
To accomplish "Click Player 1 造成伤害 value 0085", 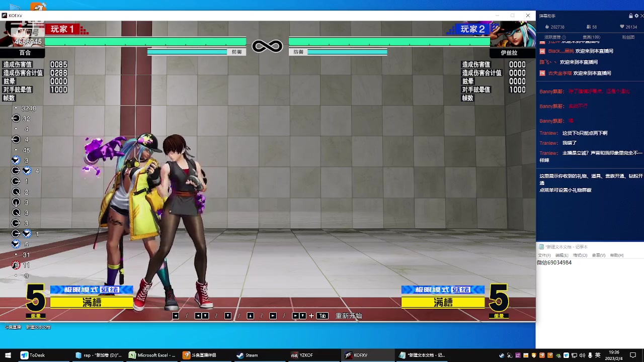I will click(58, 64).
